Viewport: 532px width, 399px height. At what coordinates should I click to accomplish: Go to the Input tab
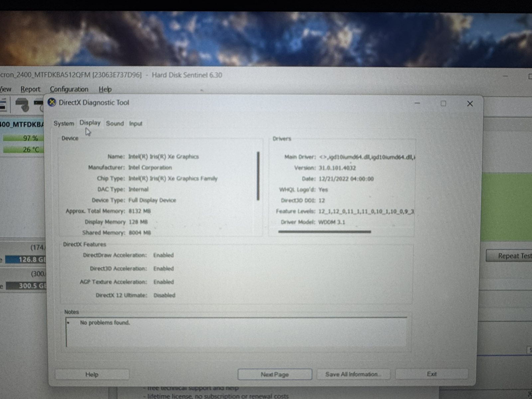click(x=135, y=124)
